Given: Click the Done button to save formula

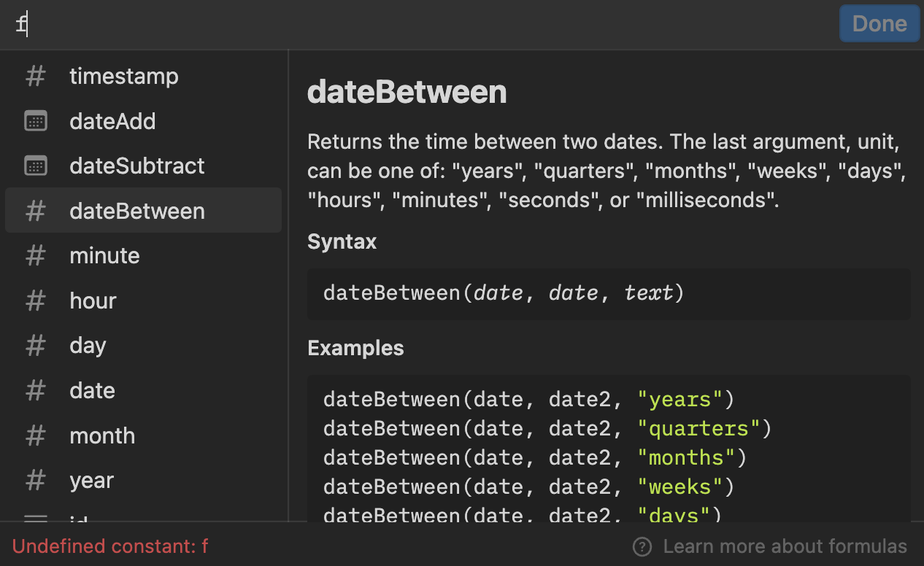Looking at the screenshot, I should coord(879,23).
